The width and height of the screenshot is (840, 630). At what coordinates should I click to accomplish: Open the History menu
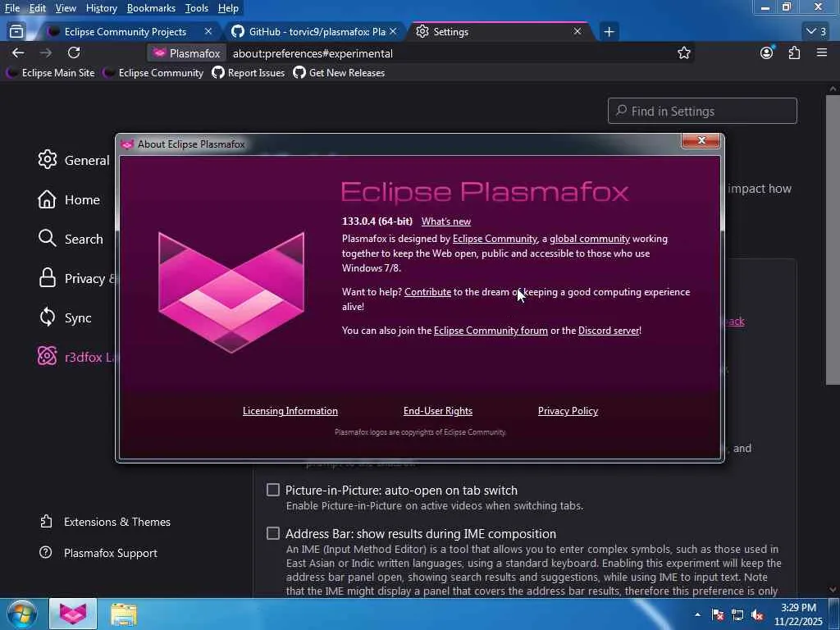(x=101, y=8)
